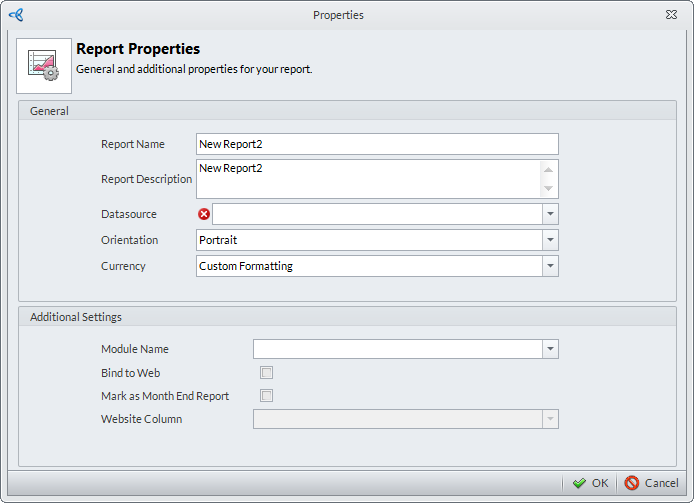The image size is (694, 503).
Task: Click inside the Module Name field
Action: pyautogui.click(x=397, y=349)
